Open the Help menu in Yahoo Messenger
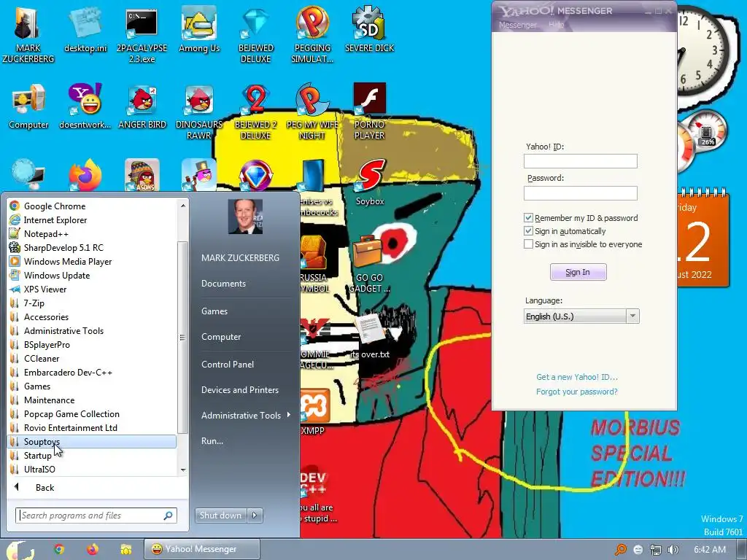The width and height of the screenshot is (747, 560). coord(556,25)
